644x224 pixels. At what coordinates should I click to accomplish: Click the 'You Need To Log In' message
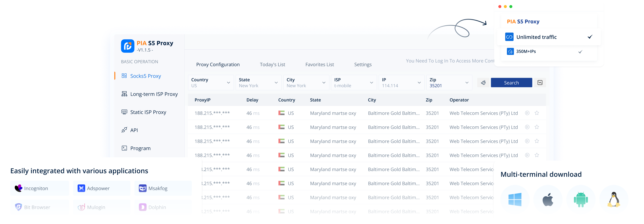point(450,61)
